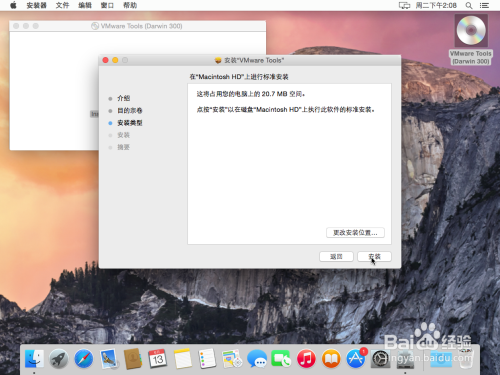The image size is (500, 375).
Task: Launch Launchpad rocket icon in Dock
Action: 59,359
